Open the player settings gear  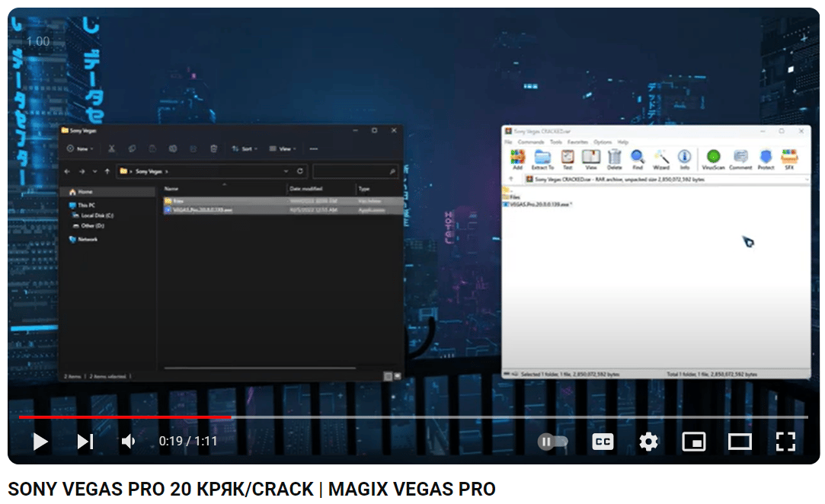click(648, 442)
